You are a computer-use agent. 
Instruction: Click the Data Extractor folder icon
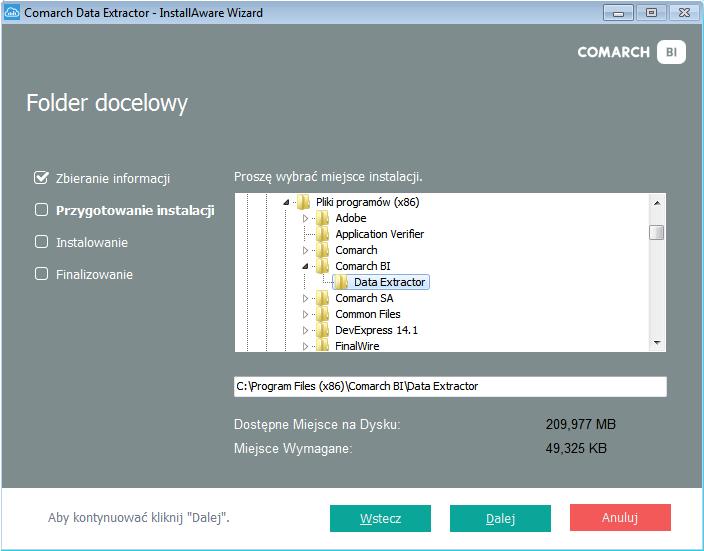[x=342, y=282]
